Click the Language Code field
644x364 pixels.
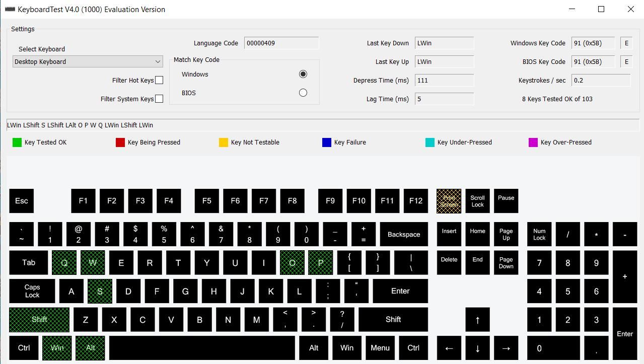(281, 43)
